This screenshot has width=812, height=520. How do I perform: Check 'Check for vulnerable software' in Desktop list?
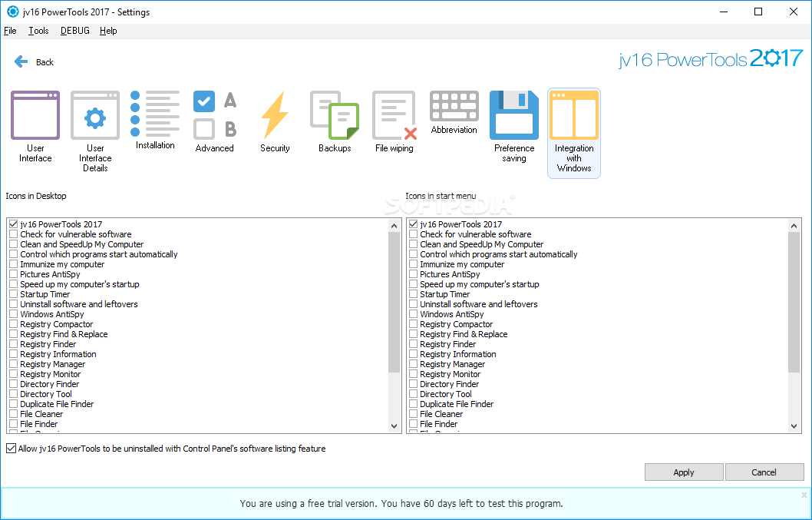tap(14, 234)
